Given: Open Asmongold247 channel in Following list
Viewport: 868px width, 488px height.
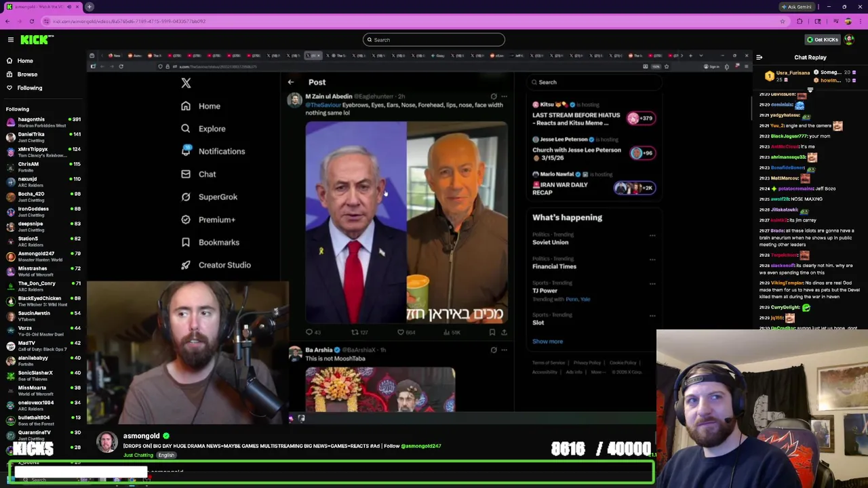Looking at the screenshot, I should coord(42,256).
